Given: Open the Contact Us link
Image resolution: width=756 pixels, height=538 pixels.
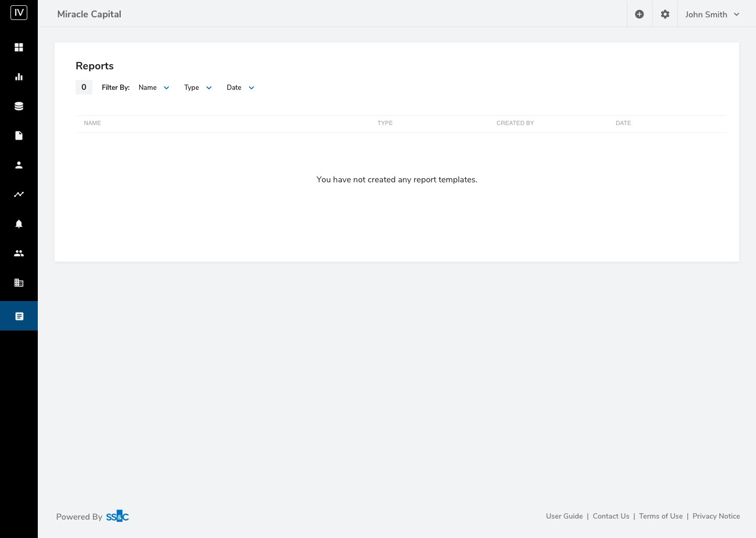Looking at the screenshot, I should pos(611,516).
